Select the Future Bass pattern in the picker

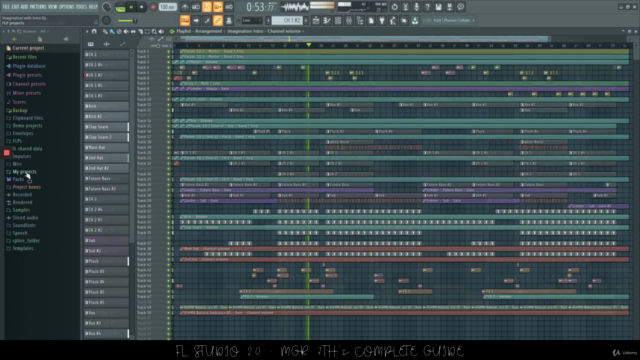[106, 178]
